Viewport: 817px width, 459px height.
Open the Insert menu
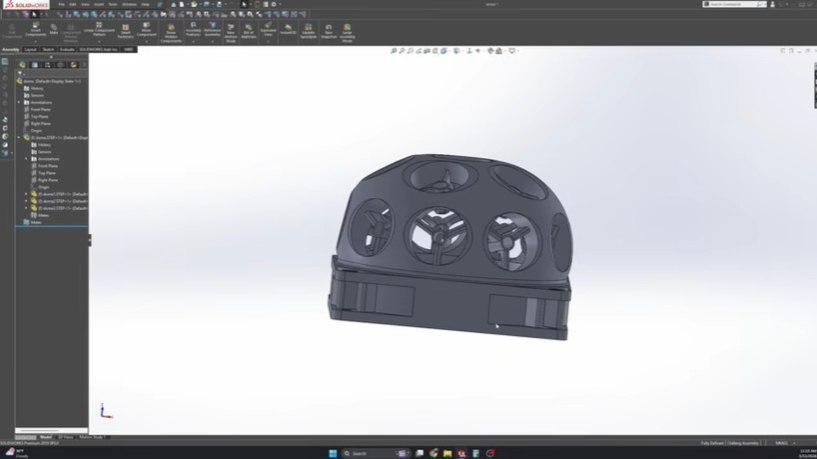pos(98,4)
